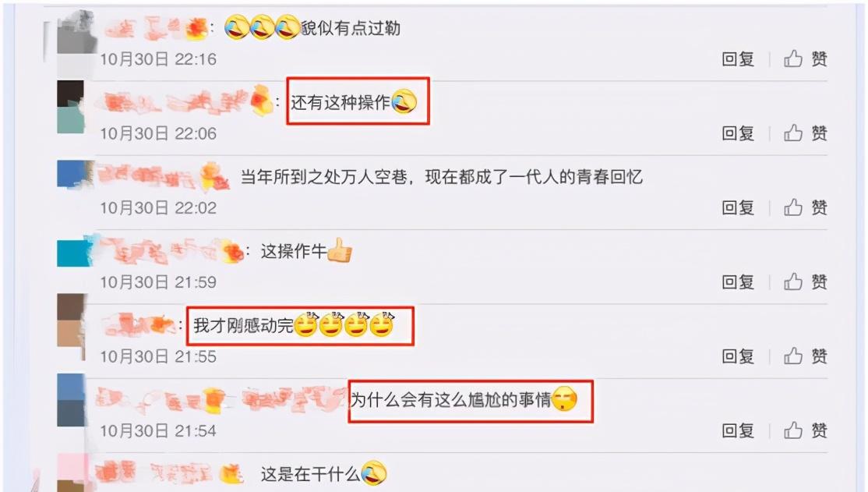This screenshot has height=492, width=868.
Task: Click 赞 text on the 21:54 comment
Action: point(819,430)
